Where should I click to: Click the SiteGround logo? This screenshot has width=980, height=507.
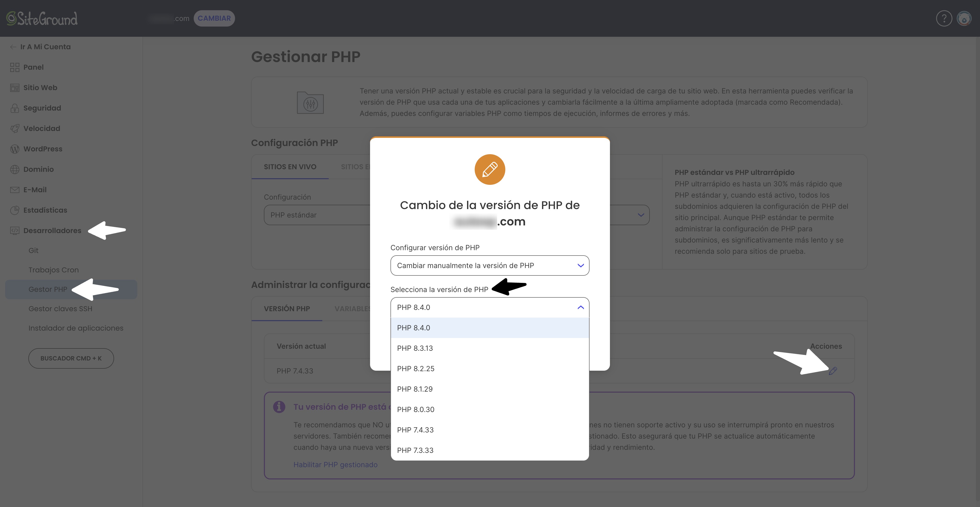tap(42, 18)
